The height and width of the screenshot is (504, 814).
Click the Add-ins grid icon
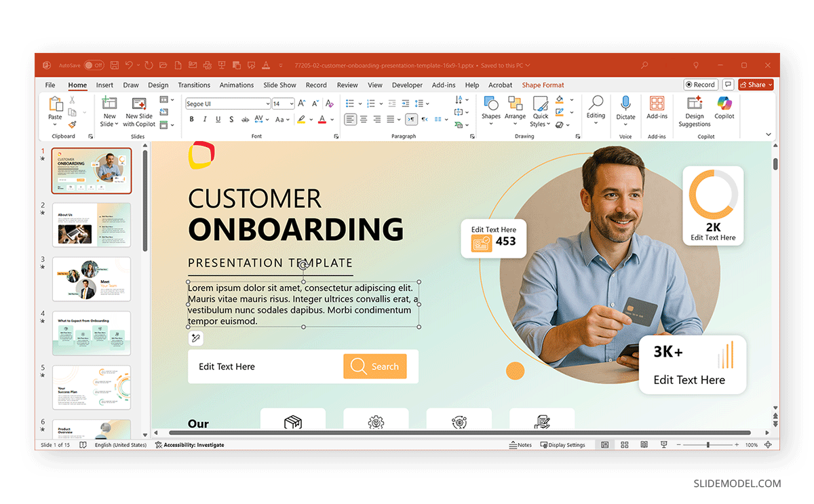[x=657, y=104]
